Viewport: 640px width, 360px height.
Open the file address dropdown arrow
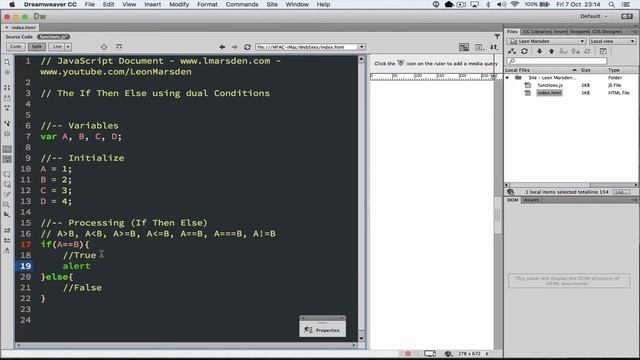click(362, 47)
